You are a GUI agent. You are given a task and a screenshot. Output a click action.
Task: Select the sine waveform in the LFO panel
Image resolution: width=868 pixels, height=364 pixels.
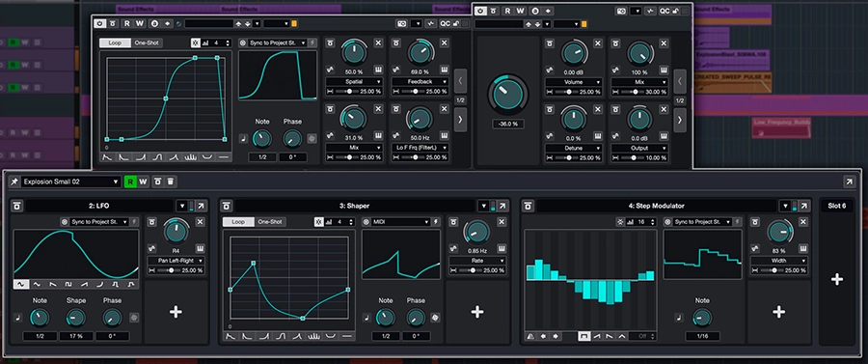[21, 284]
